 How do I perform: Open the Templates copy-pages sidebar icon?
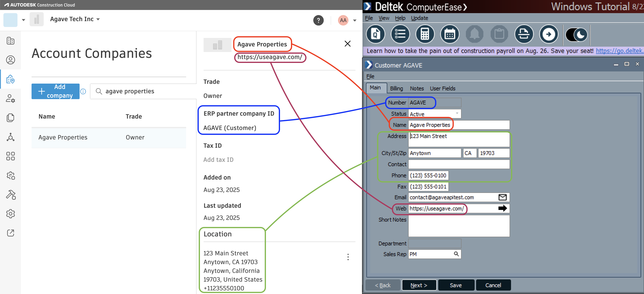click(10, 118)
